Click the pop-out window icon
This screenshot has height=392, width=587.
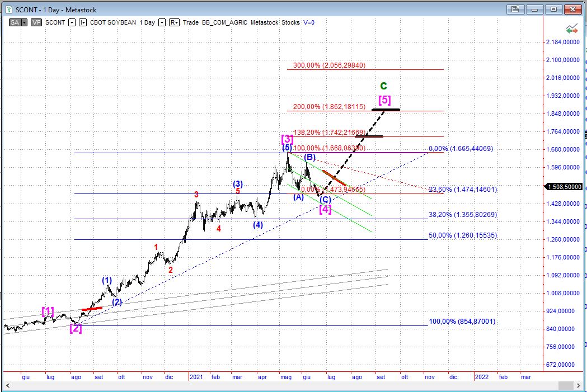[516, 9]
